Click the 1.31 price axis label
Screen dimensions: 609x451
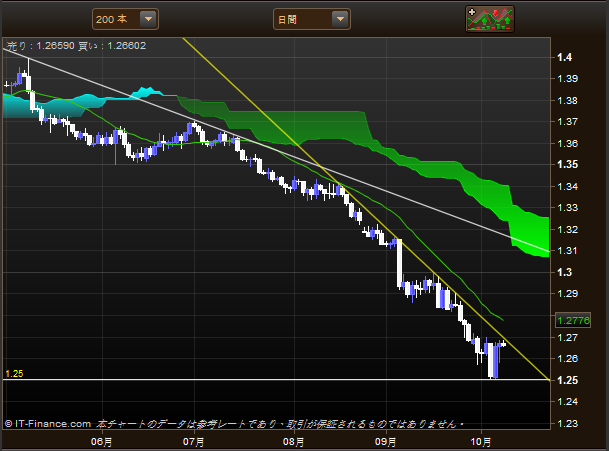pos(567,251)
